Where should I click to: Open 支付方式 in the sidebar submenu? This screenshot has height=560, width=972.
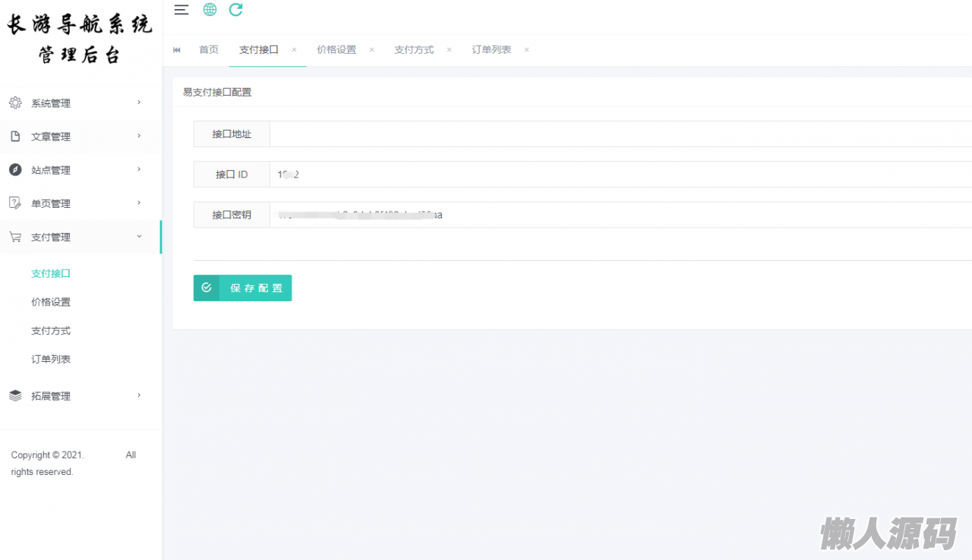pos(51,331)
